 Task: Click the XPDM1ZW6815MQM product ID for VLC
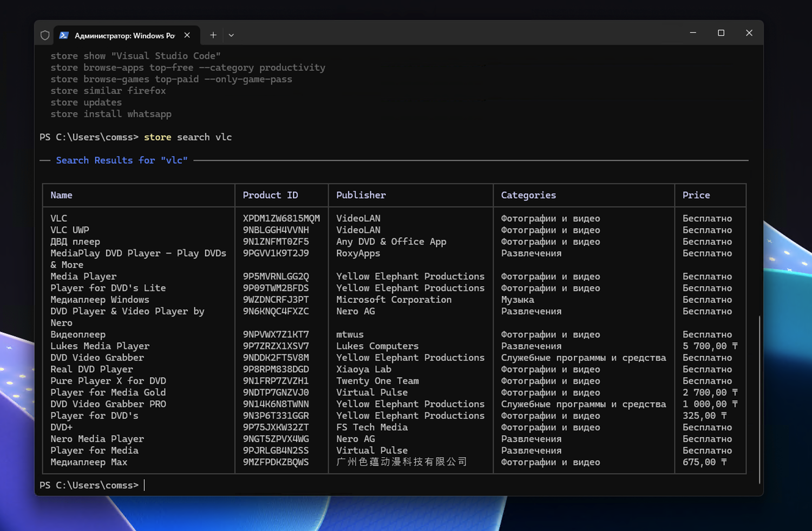tap(281, 218)
